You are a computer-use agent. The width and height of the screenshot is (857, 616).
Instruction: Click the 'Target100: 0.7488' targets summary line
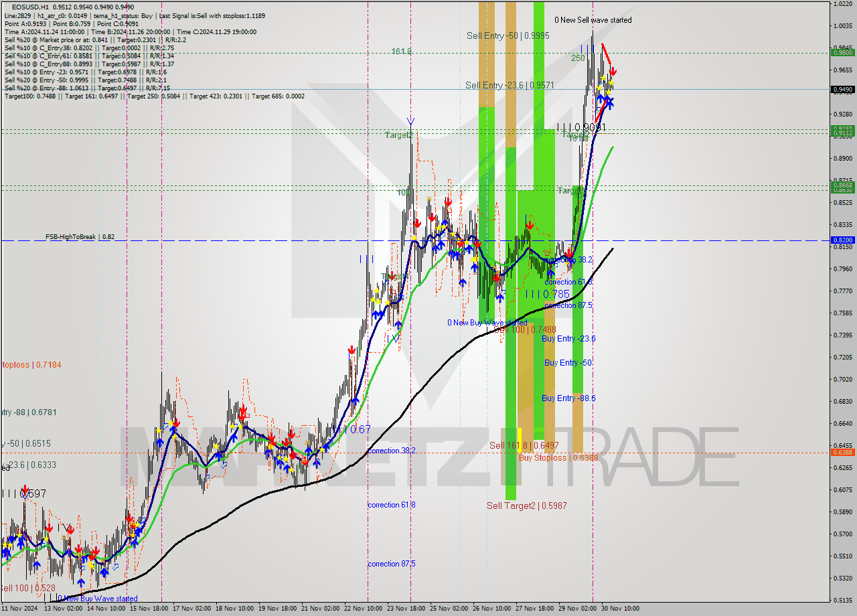[154, 96]
